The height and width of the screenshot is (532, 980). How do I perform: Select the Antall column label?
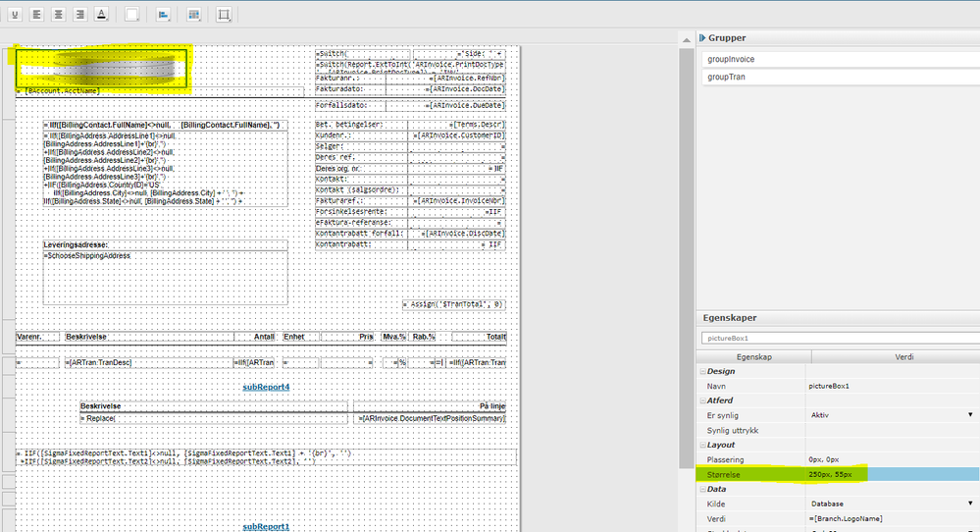point(254,337)
